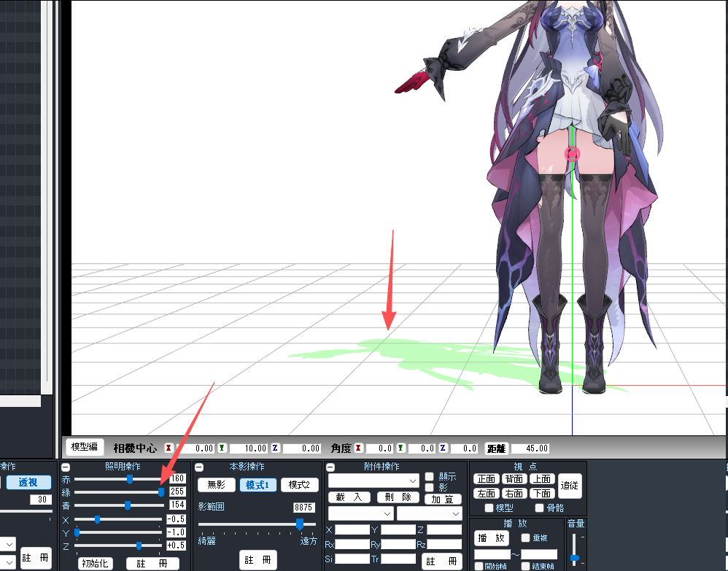
Task: Open the right dropdown below 加算
Action: tap(430, 513)
